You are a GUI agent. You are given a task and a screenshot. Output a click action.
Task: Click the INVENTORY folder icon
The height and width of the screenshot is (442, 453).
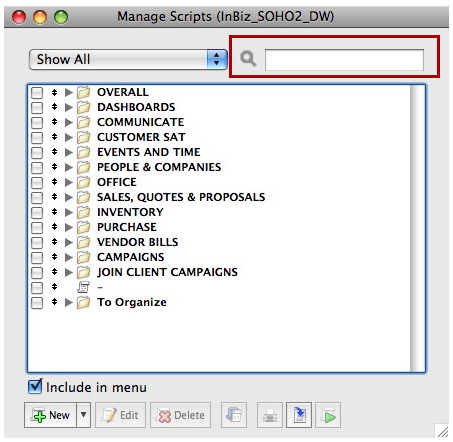click(83, 212)
